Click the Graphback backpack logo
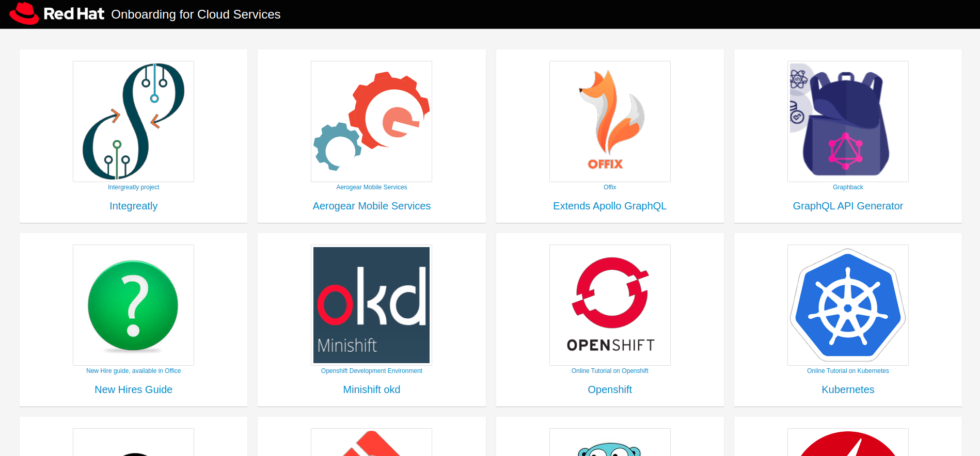This screenshot has width=980, height=456. tap(848, 121)
